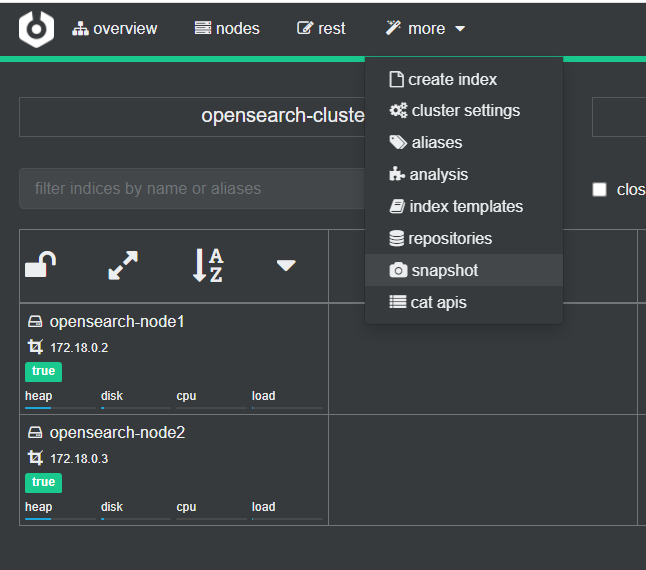Open the overview page
The image size is (646, 570).
coord(115,29)
